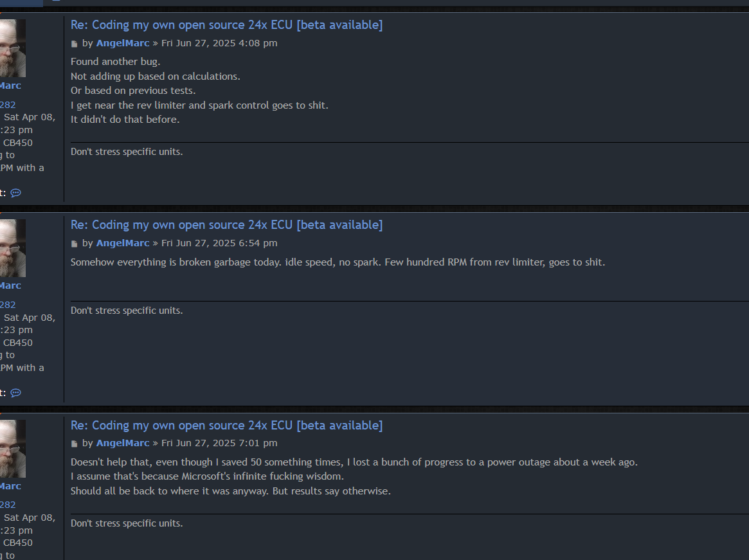749x560 pixels.
Task: Open the 6:54 pm post title link
Action: 226,225
